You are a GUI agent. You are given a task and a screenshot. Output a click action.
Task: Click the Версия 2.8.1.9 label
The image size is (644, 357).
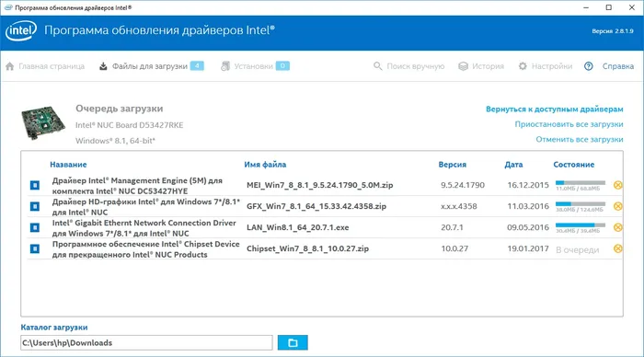pos(613,31)
